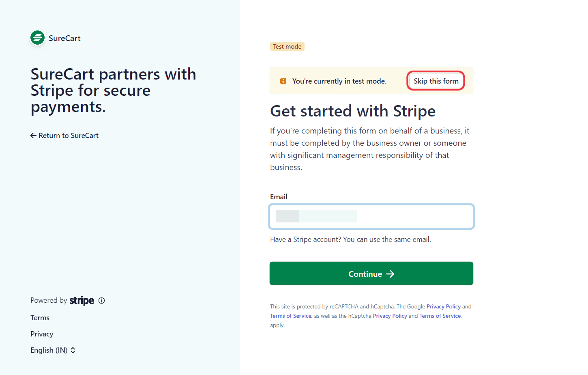Click the Google Terms of Service link
Screen dimensions: 588x375
click(290, 315)
